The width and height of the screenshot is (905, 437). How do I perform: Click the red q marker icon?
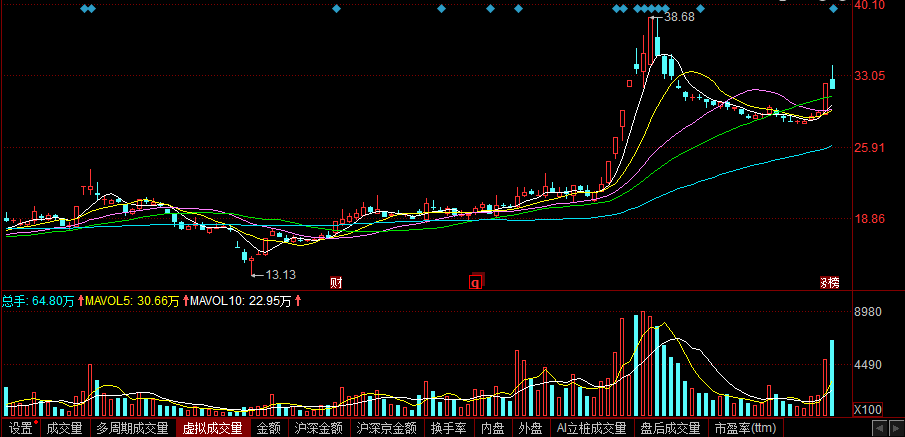(x=476, y=282)
